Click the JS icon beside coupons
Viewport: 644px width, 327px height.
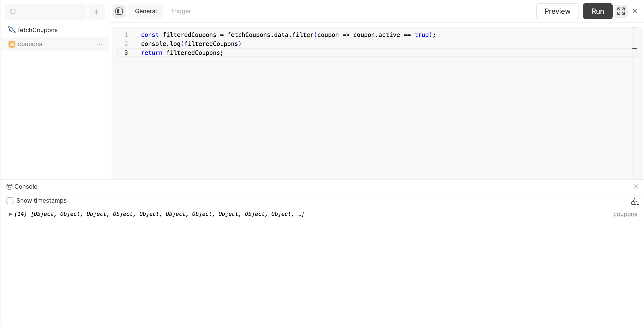[x=12, y=44]
